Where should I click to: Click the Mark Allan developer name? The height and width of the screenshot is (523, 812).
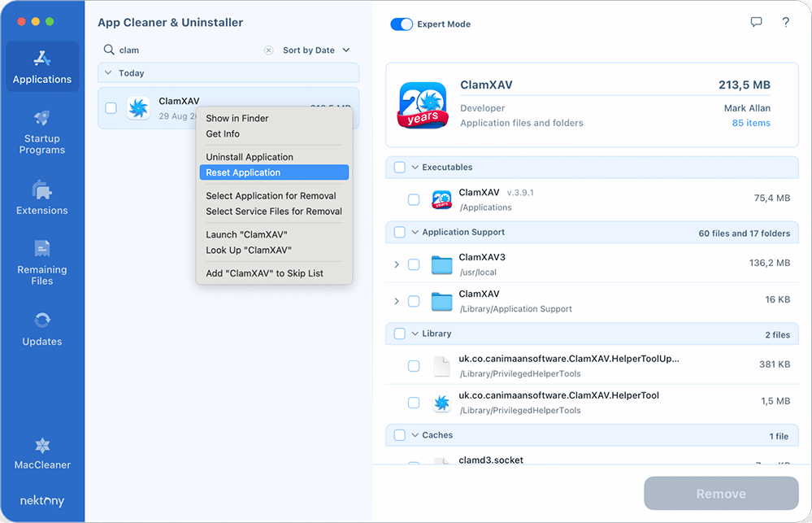[x=747, y=108]
